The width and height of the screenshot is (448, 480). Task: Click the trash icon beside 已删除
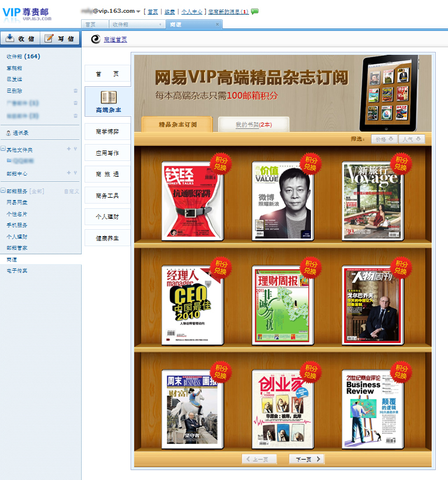tap(75, 91)
